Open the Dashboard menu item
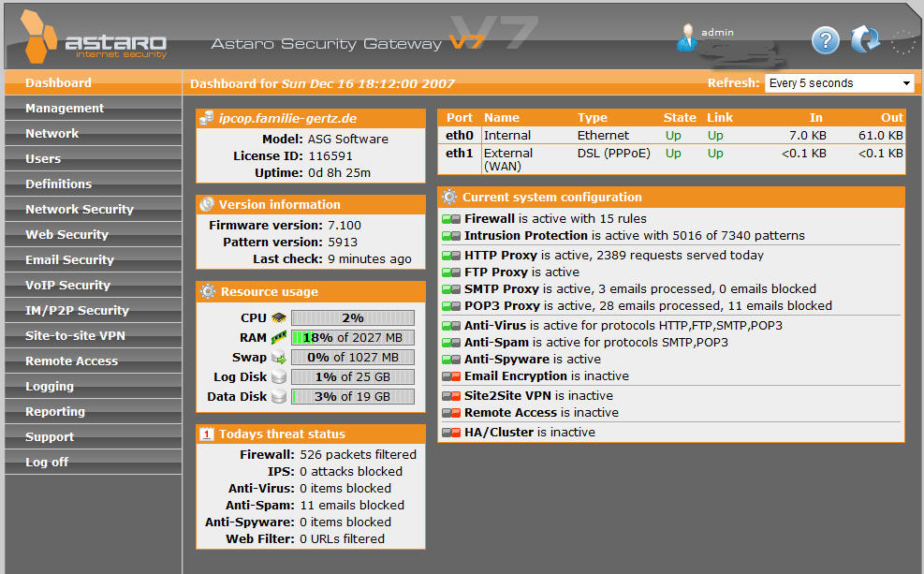The image size is (924, 574). 93,82
